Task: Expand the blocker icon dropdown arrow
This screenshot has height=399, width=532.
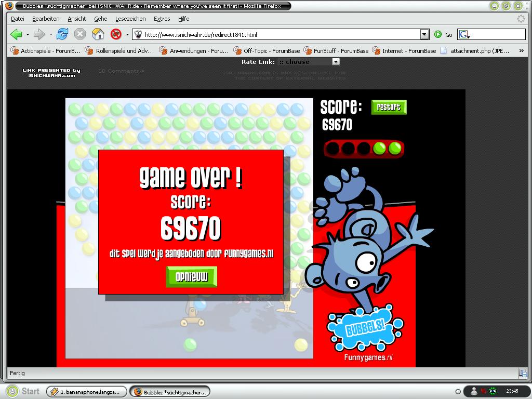Action: [127, 34]
